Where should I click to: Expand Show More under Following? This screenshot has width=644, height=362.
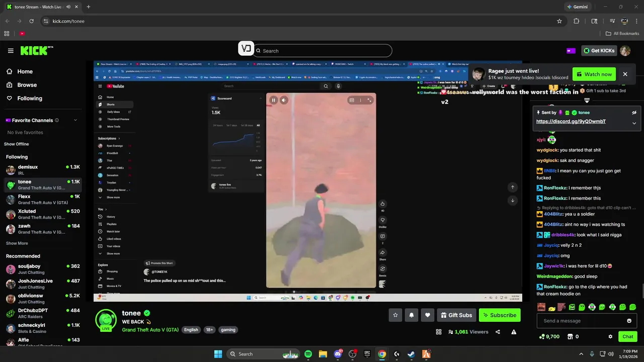(x=17, y=243)
